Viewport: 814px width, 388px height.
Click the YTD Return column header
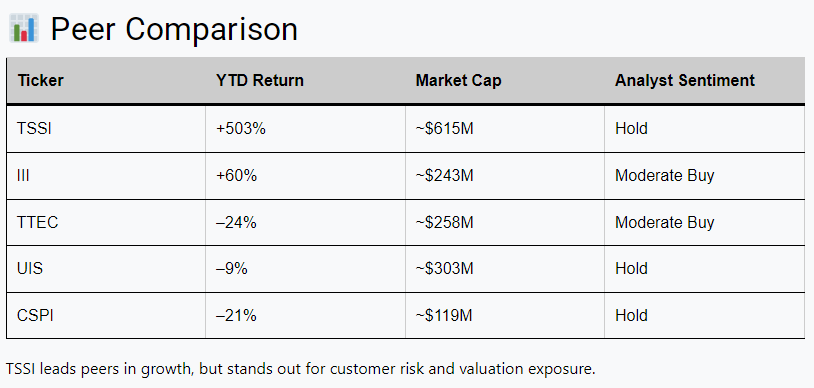click(x=260, y=81)
